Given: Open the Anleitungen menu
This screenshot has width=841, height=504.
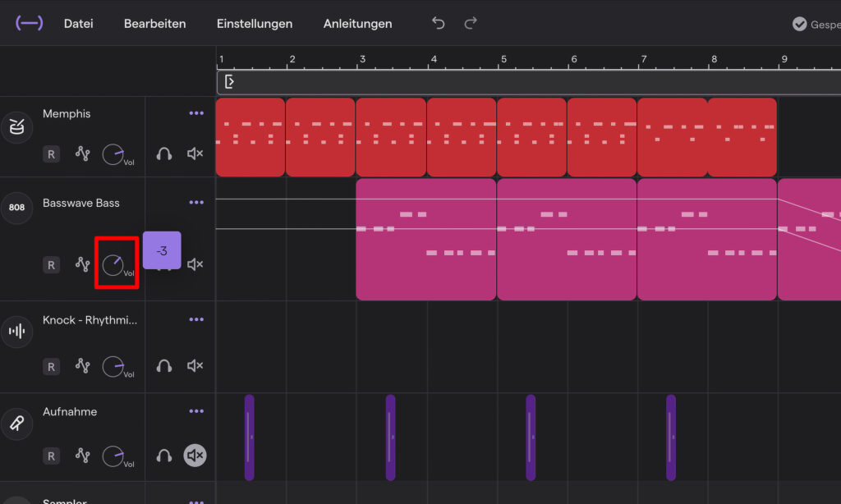Looking at the screenshot, I should pyautogui.click(x=358, y=24).
